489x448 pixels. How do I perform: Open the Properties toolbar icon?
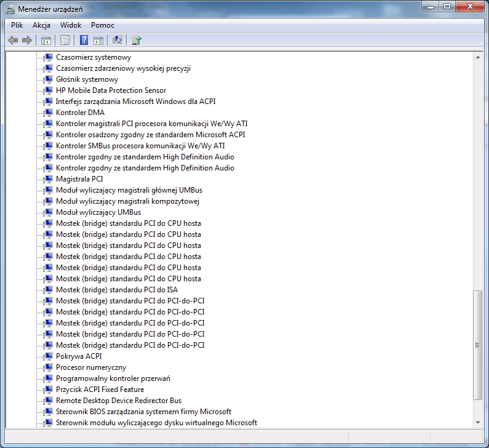click(x=65, y=40)
